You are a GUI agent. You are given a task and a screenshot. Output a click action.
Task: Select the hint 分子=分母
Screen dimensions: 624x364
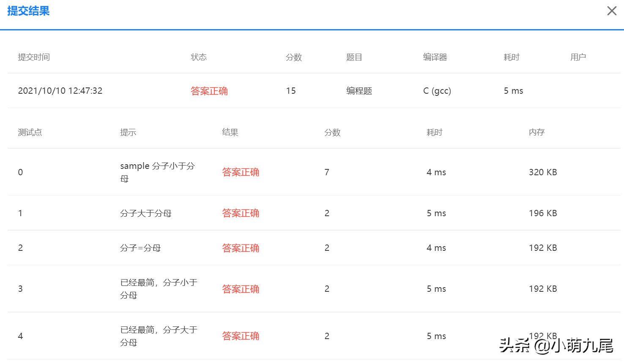pos(140,248)
